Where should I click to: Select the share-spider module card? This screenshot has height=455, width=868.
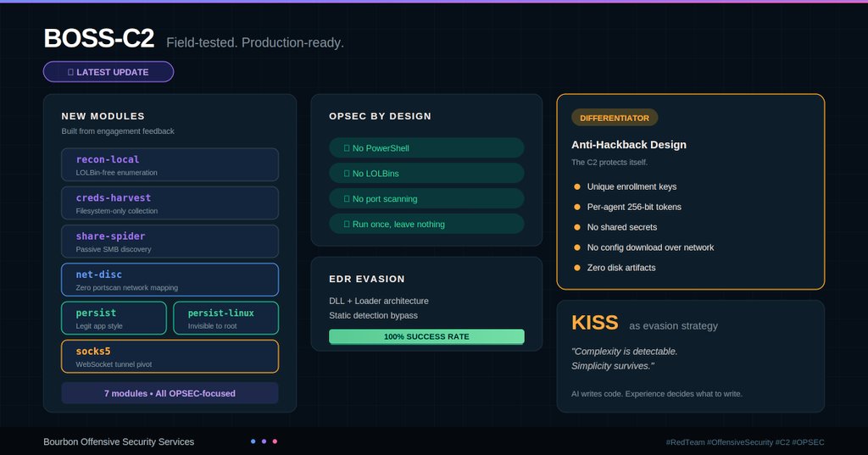(170, 241)
